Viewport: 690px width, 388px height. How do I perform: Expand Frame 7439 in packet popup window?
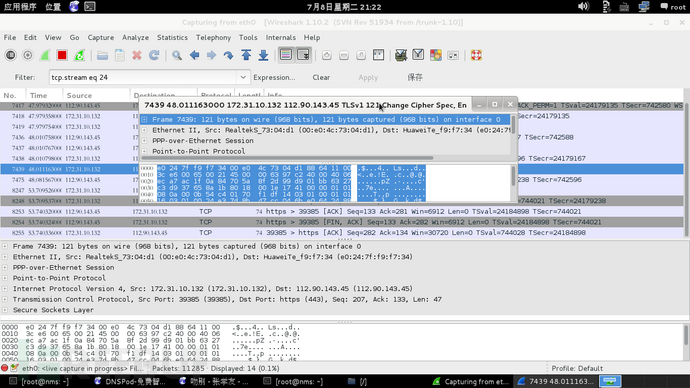point(144,119)
